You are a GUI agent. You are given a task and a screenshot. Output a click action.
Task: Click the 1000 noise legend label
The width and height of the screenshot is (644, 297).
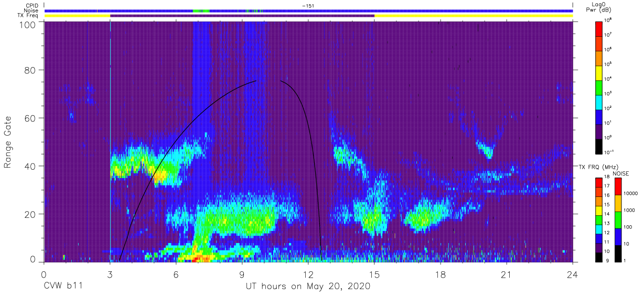(629, 210)
